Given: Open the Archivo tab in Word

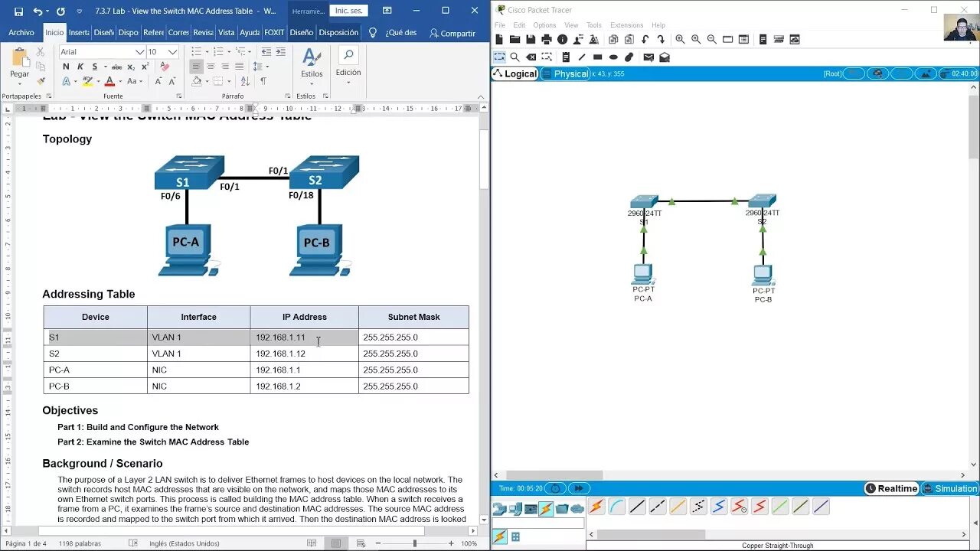Looking at the screenshot, I should (21, 33).
